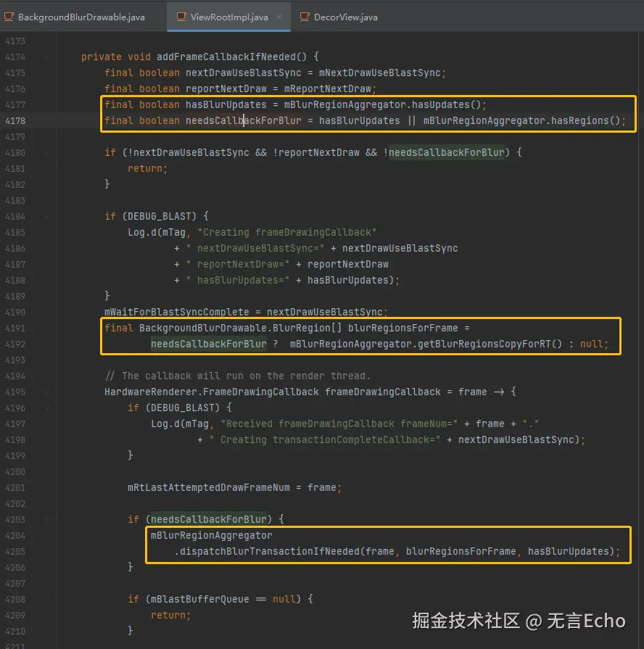Click the " nextDrawUseBlastSync=" string on line 4186
Screen dimensions: 644x649
(255, 248)
